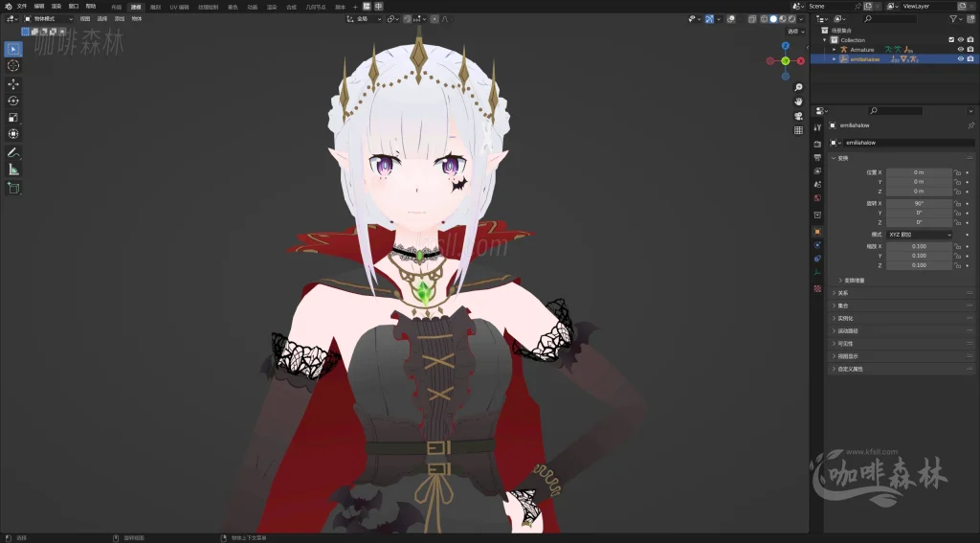980x543 pixels.
Task: Hide Armature in viewport via eye icon
Action: (x=961, y=50)
